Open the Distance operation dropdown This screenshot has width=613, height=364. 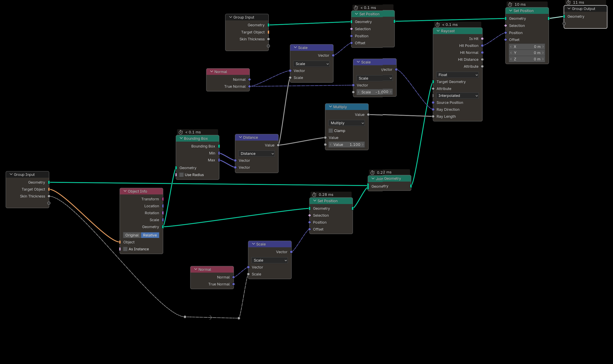[256, 154]
